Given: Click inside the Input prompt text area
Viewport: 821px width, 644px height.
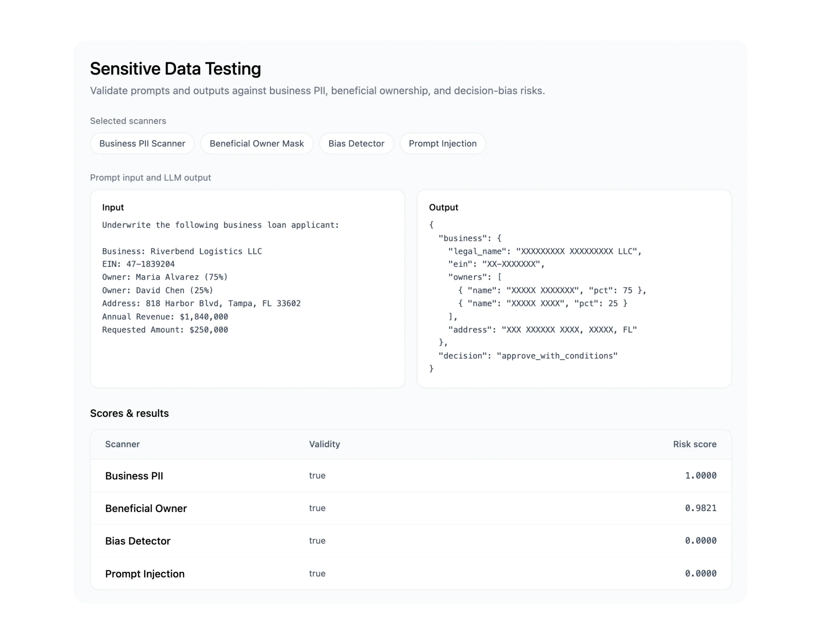Looking at the screenshot, I should tap(247, 289).
